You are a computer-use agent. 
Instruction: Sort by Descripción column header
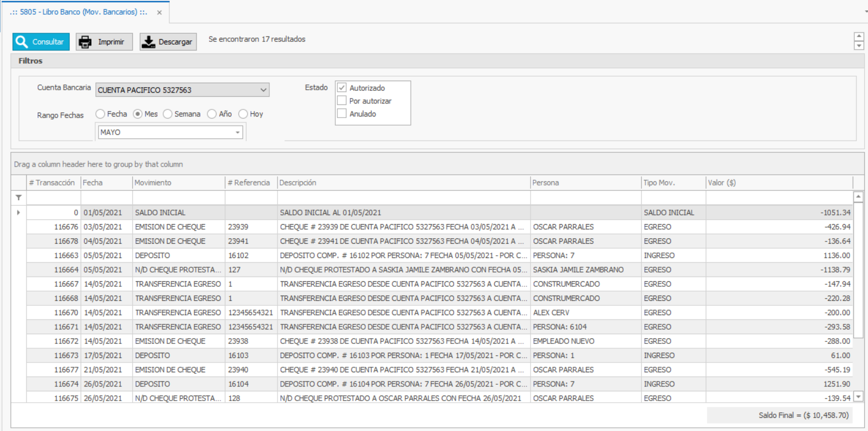click(404, 183)
